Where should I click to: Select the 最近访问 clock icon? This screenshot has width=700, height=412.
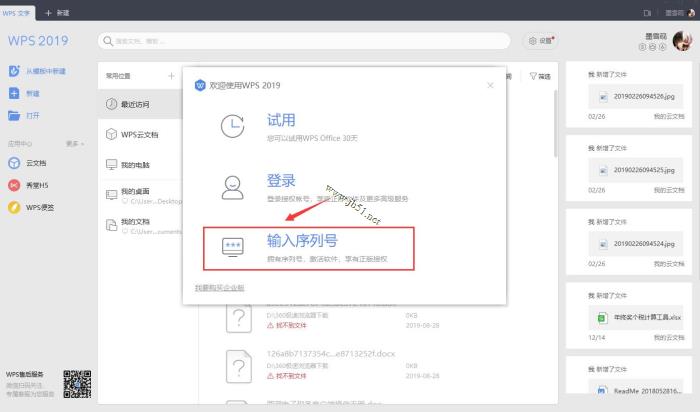(111, 104)
